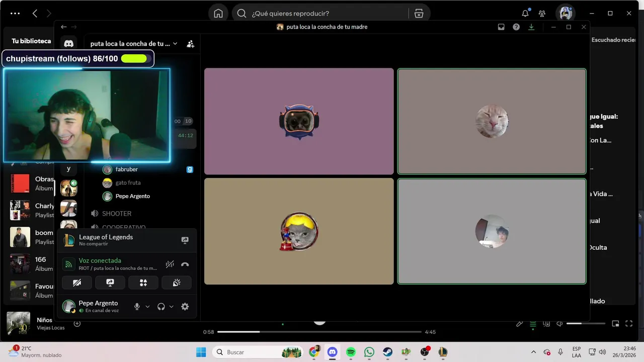644x362 pixels.
Task: Open Spotify profile avatar menu
Action: pyautogui.click(x=566, y=14)
